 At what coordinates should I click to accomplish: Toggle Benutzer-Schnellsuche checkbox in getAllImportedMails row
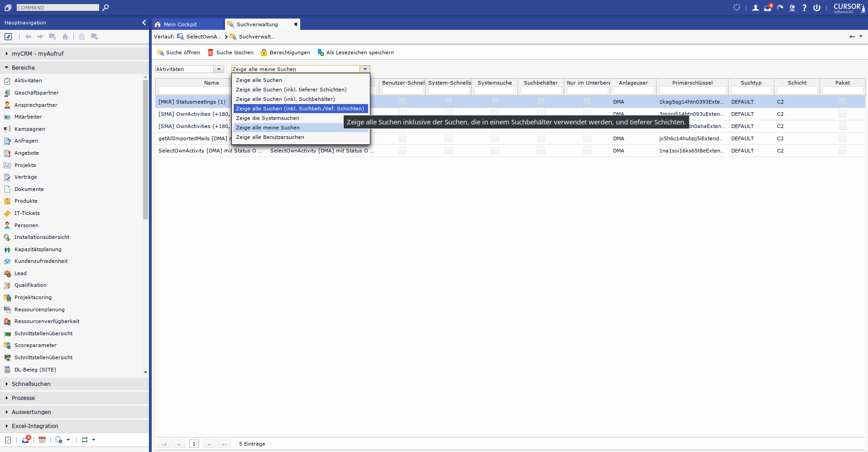tap(402, 138)
